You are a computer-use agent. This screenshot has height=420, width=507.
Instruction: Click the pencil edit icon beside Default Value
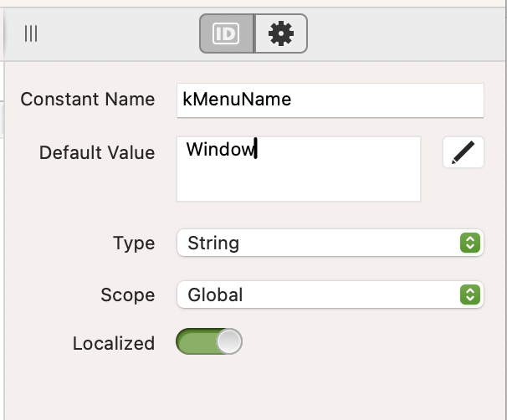coord(463,152)
